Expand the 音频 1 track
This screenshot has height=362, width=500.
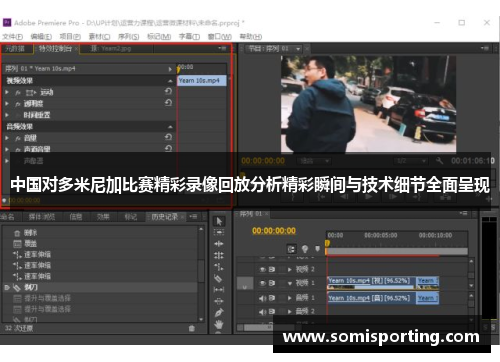coord(290,298)
